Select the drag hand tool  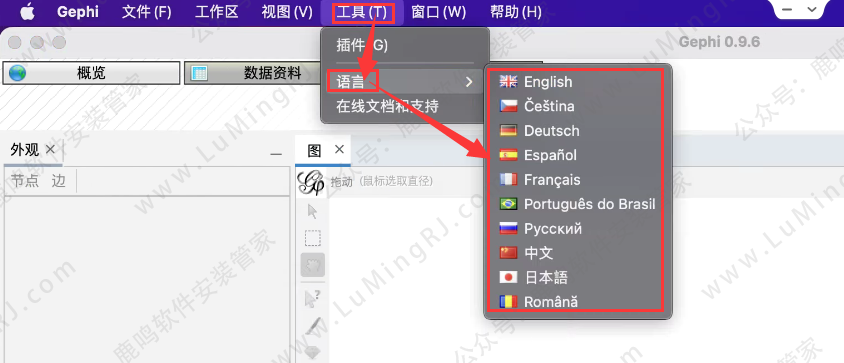(x=313, y=265)
